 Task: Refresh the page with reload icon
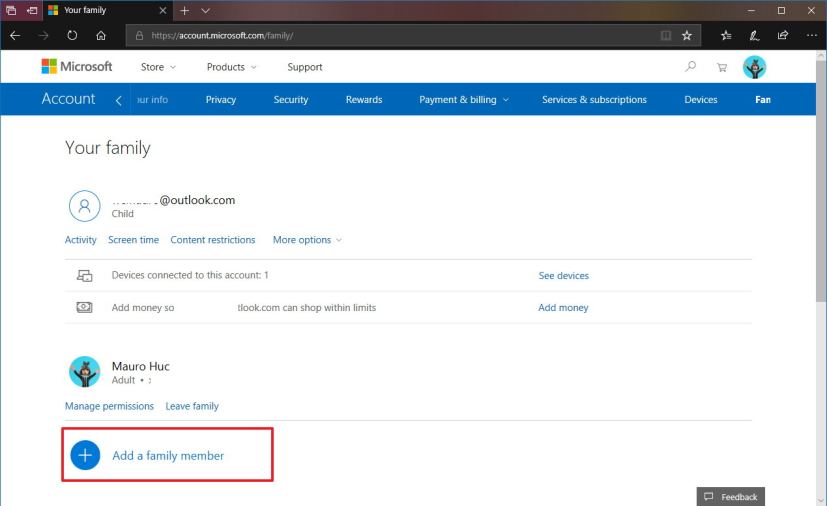coord(72,35)
